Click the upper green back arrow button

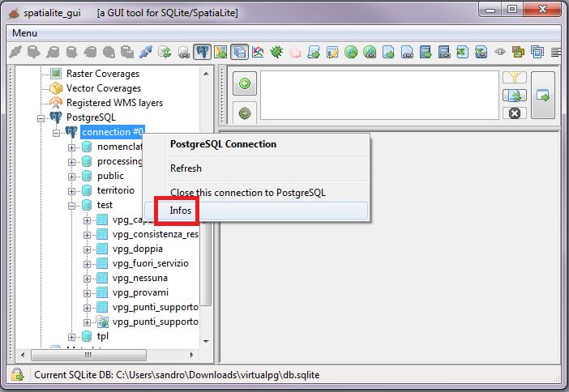tap(245, 83)
